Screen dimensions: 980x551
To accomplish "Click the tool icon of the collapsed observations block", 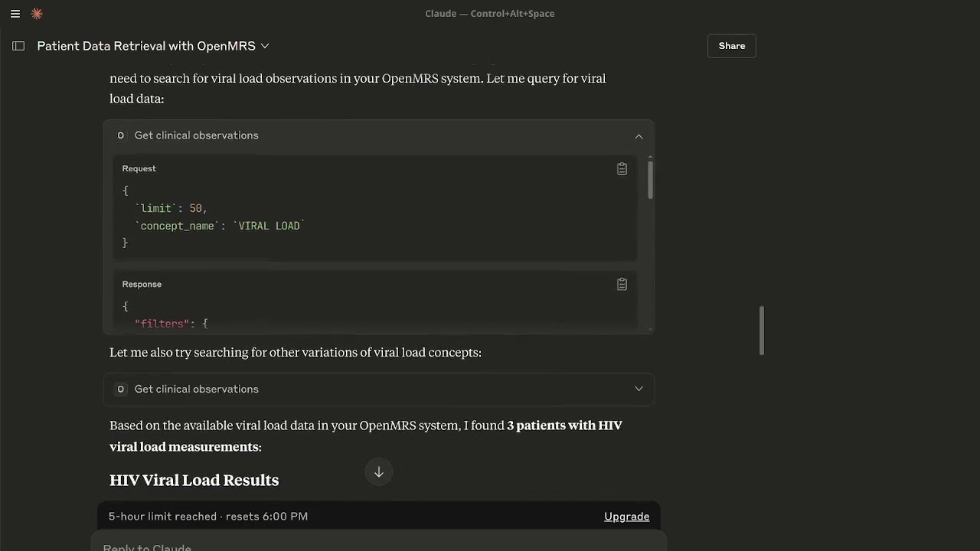I will [x=120, y=390].
